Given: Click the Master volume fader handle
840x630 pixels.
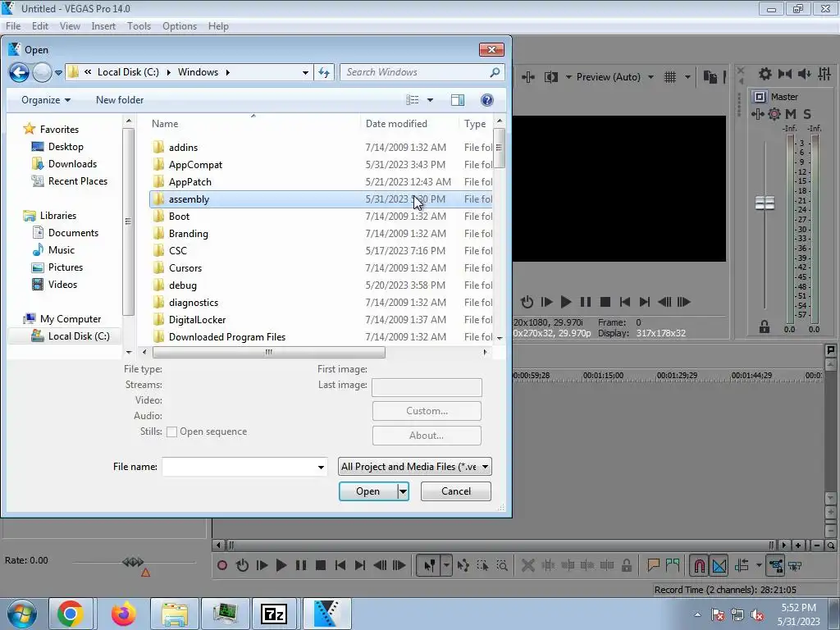Looking at the screenshot, I should coord(765,203).
